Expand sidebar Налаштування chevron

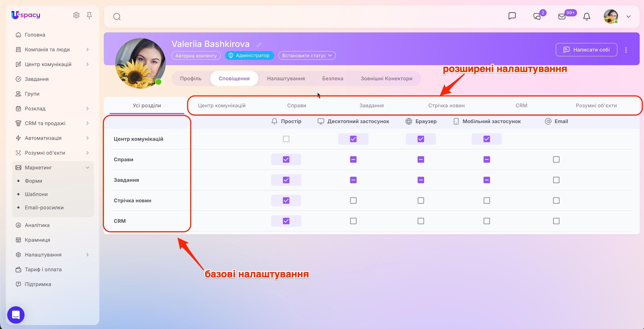click(x=88, y=254)
